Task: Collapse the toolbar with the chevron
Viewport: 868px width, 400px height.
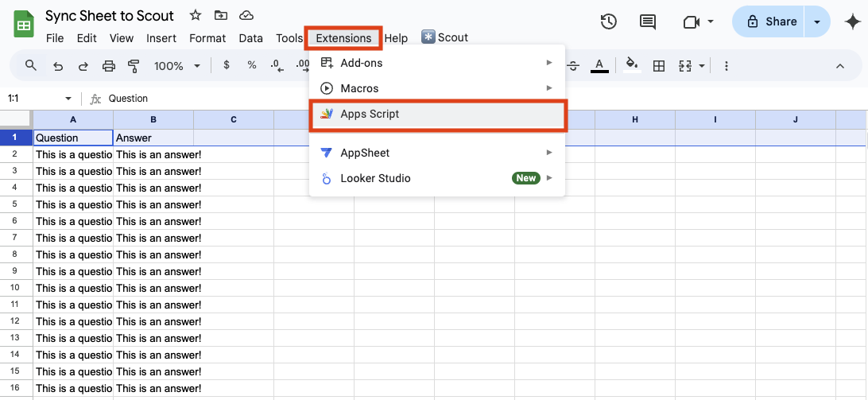Action: pyautogui.click(x=840, y=66)
